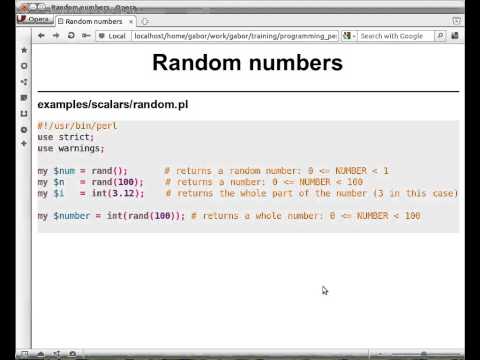Screen dimensions: 480x360
Task: Click the 'use warnings;' line
Action: click(71, 148)
